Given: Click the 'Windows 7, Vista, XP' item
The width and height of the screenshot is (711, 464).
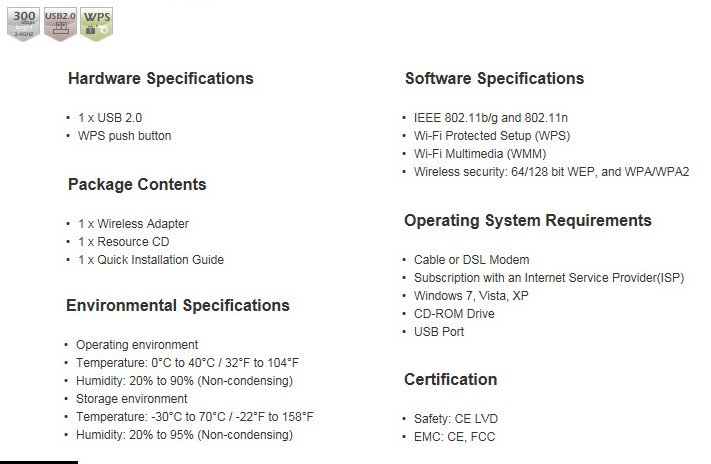Looking at the screenshot, I should pyautogui.click(x=471, y=296).
